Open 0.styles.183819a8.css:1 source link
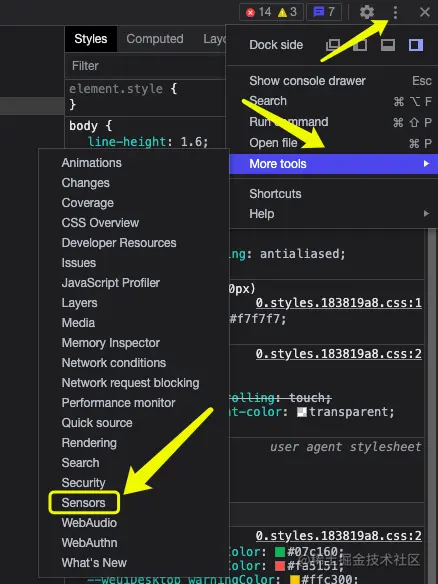The height and width of the screenshot is (584, 438). click(338, 303)
